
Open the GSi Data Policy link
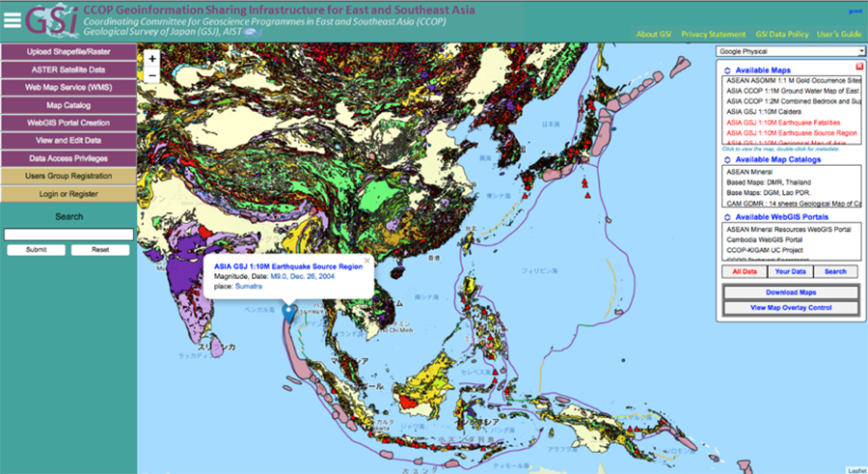point(781,35)
